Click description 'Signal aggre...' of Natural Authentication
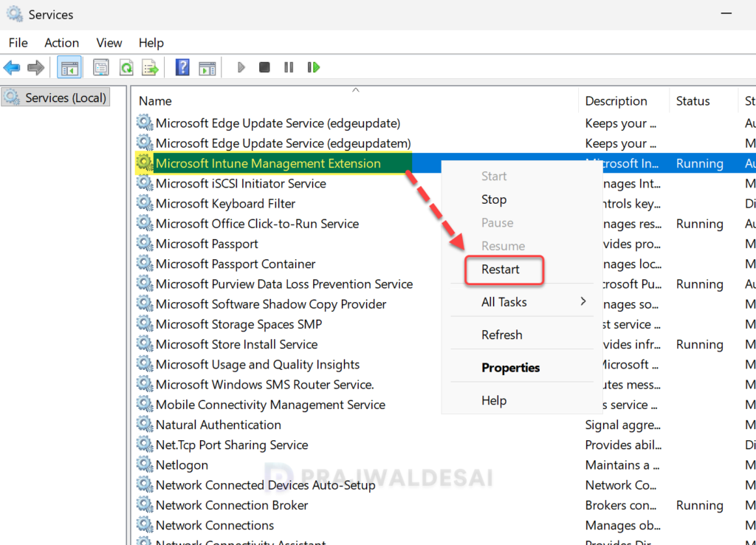 tap(622, 425)
